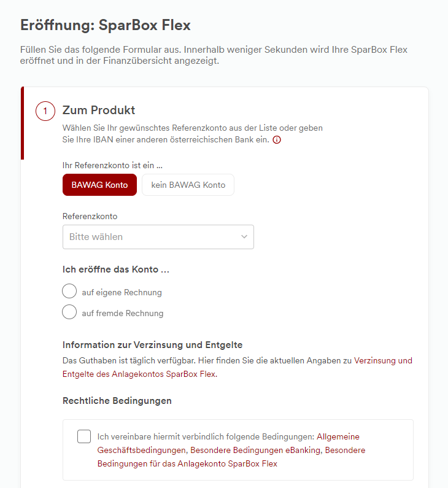Select radio button for fremde Rechnung

(x=69, y=312)
